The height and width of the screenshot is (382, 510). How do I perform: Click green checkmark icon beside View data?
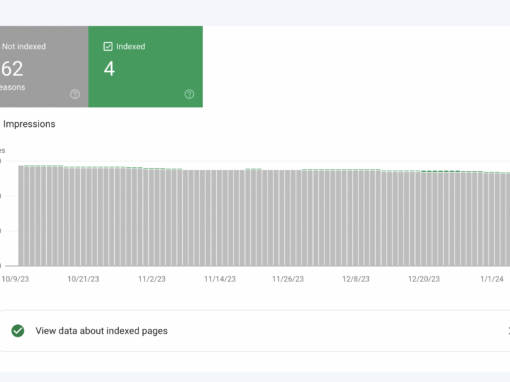18,331
